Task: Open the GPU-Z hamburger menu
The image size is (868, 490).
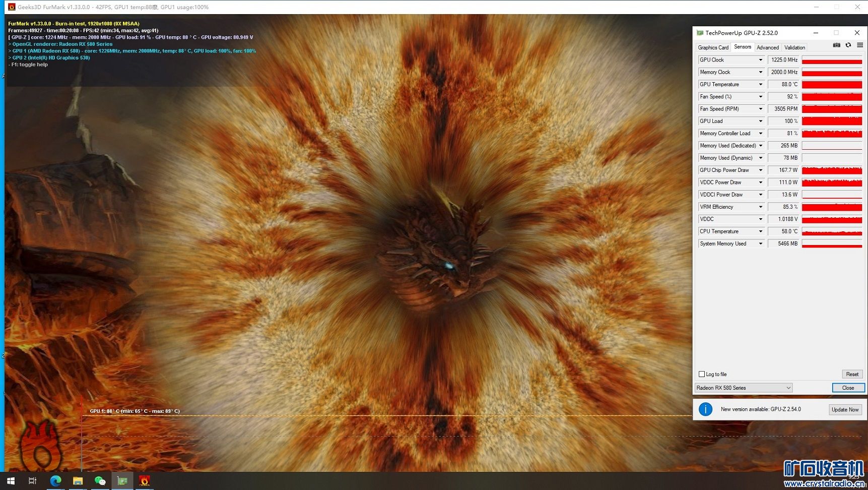Action: 860,45
